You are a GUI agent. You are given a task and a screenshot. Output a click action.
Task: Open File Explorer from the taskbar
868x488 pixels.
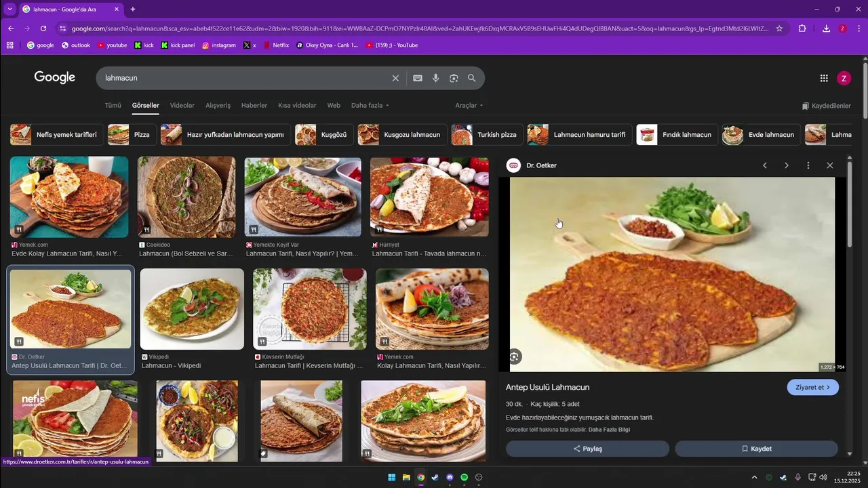[x=406, y=477]
